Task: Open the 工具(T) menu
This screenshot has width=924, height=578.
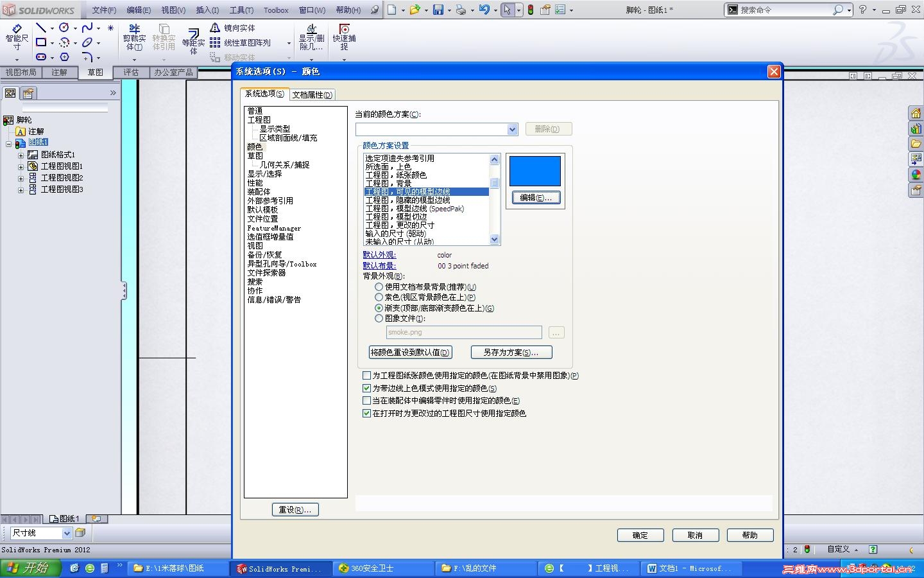Action: click(x=241, y=10)
